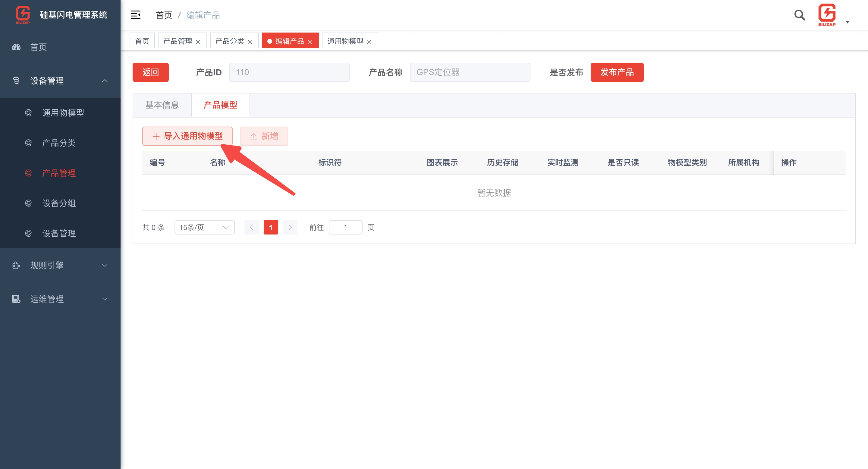This screenshot has height=469, width=868.
Task: Switch to the 基本信息 tab
Action: tap(162, 105)
